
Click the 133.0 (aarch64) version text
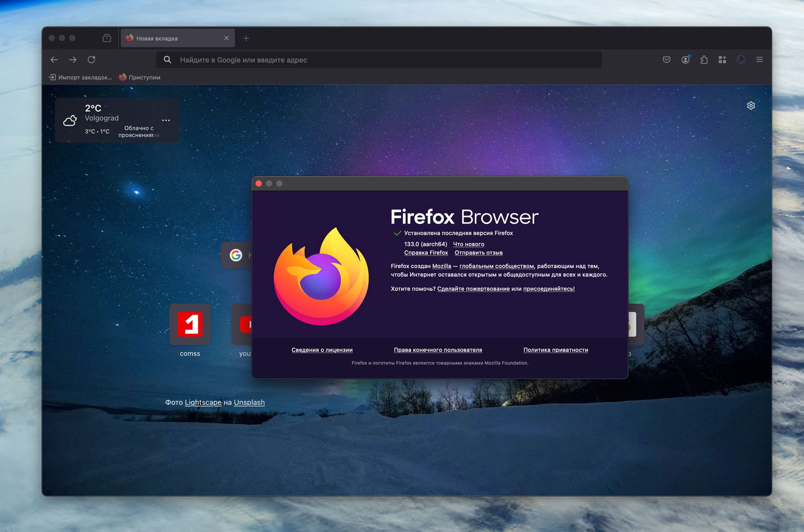(x=426, y=244)
